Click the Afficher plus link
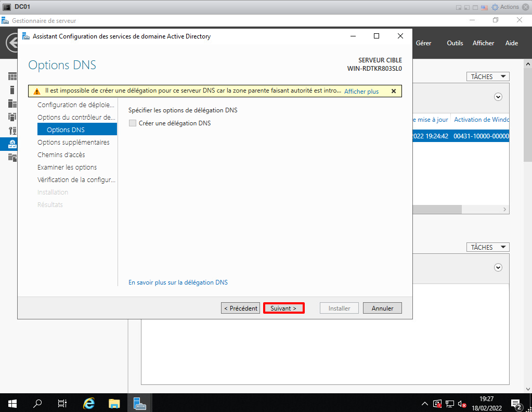This screenshot has width=532, height=412. 361,91
